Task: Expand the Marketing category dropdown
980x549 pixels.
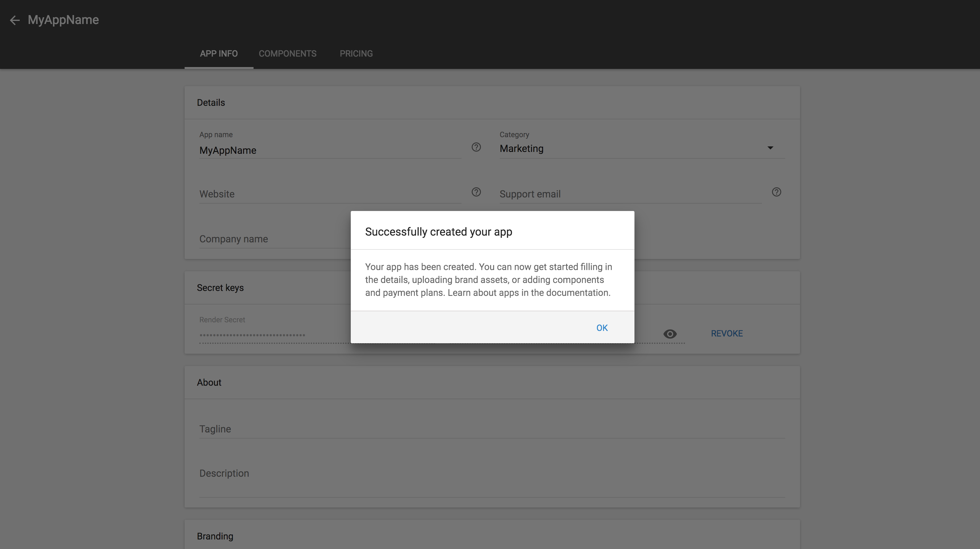Action: click(770, 148)
